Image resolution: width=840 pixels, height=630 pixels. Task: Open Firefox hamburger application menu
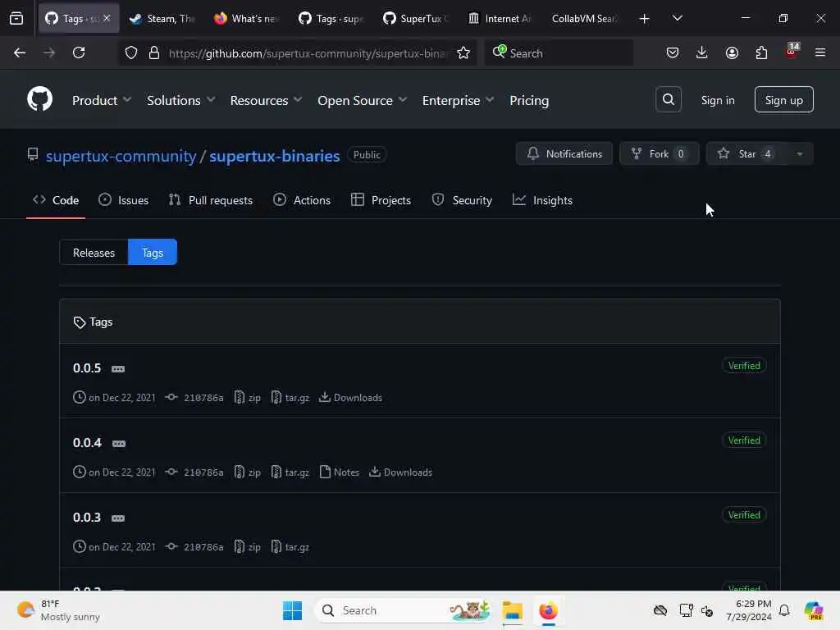click(x=820, y=52)
